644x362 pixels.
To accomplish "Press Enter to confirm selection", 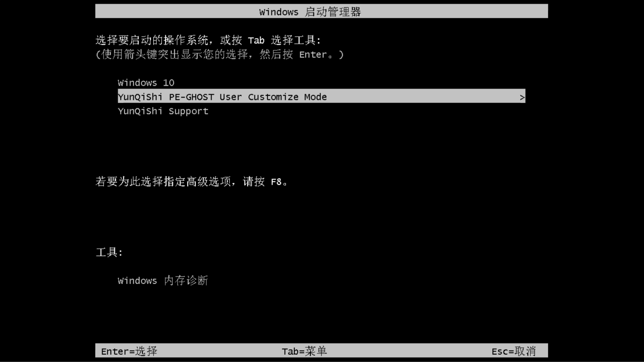I will pyautogui.click(x=129, y=351).
